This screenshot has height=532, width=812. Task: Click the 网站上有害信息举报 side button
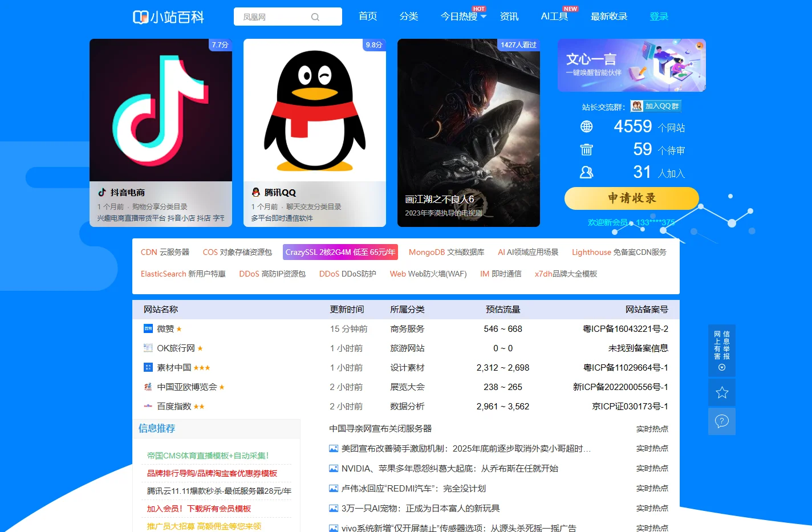[722, 350]
